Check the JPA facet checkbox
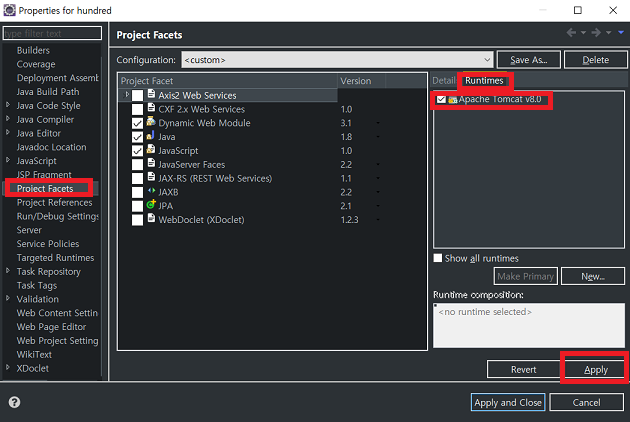Screen dimensions: 630x422 click(x=137, y=206)
